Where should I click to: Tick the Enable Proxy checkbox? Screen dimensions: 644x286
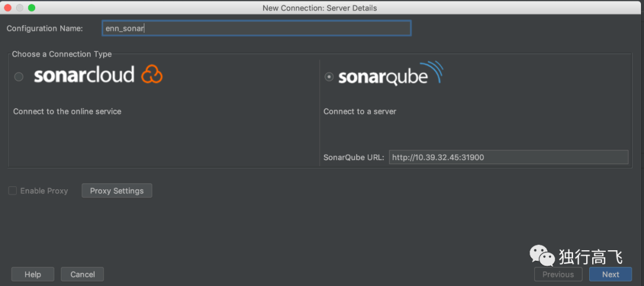tap(13, 190)
